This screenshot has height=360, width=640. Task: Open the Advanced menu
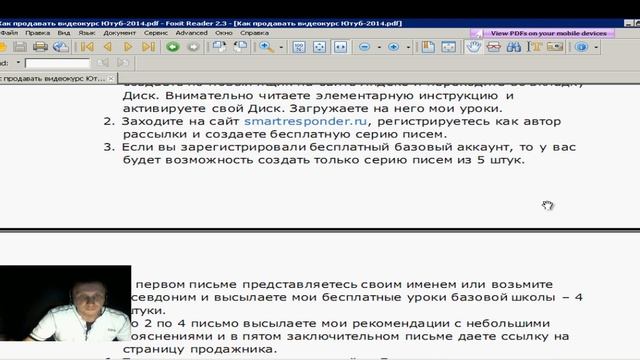coord(191,33)
